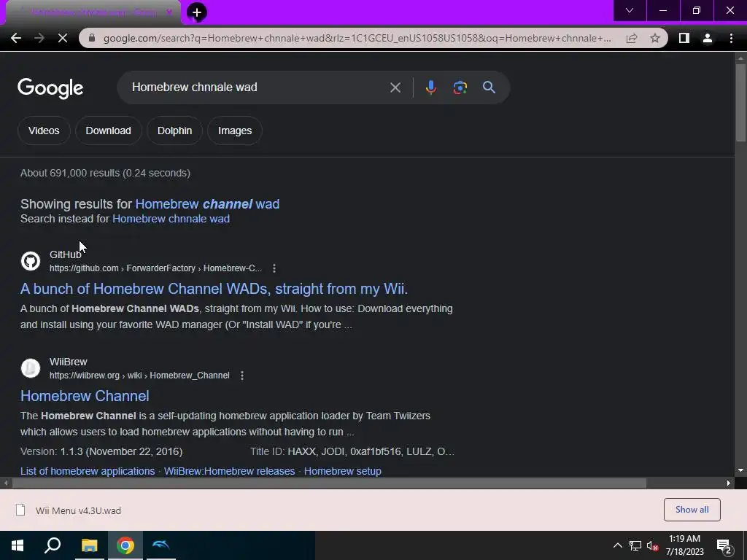747x560 pixels.
Task: Clear the search box with the X
Action: 395,87
